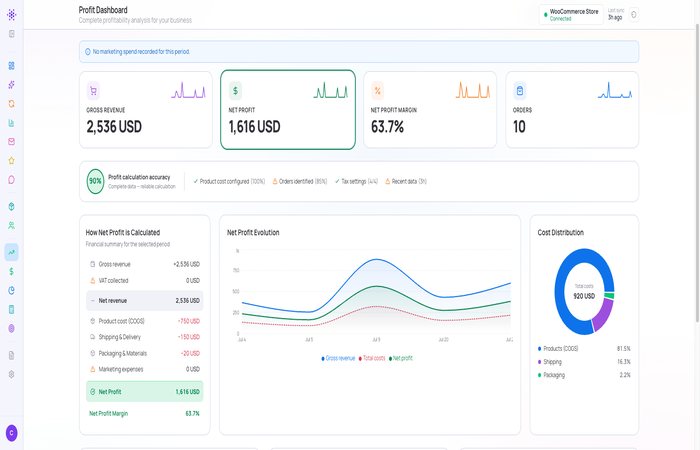The image size is (700, 450).
Task: Open the purple user avatar C
Action: pyautogui.click(x=12, y=433)
